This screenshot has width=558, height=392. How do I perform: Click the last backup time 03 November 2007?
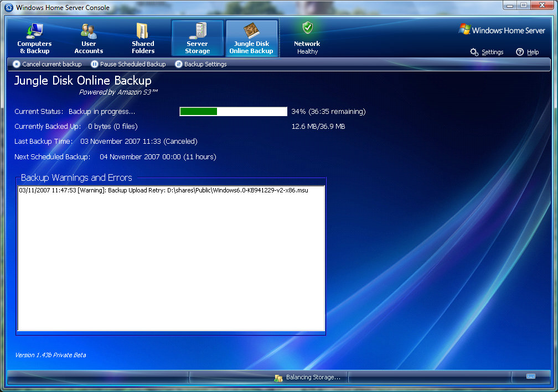tap(139, 141)
